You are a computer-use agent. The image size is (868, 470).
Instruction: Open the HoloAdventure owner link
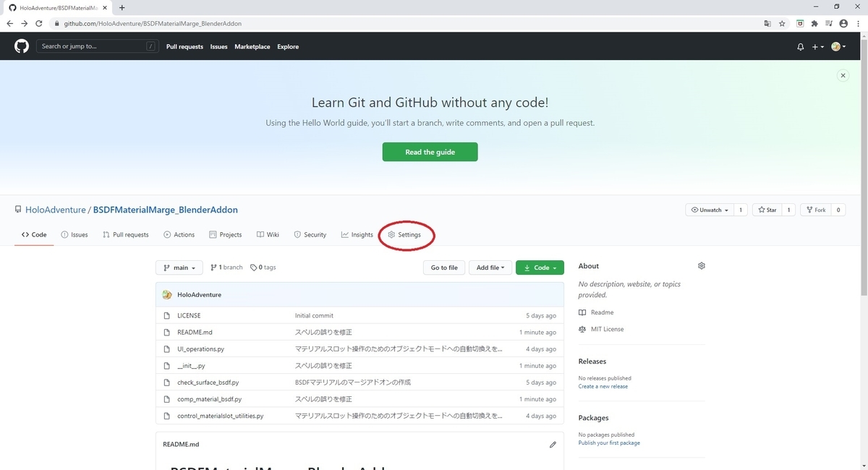click(56, 210)
